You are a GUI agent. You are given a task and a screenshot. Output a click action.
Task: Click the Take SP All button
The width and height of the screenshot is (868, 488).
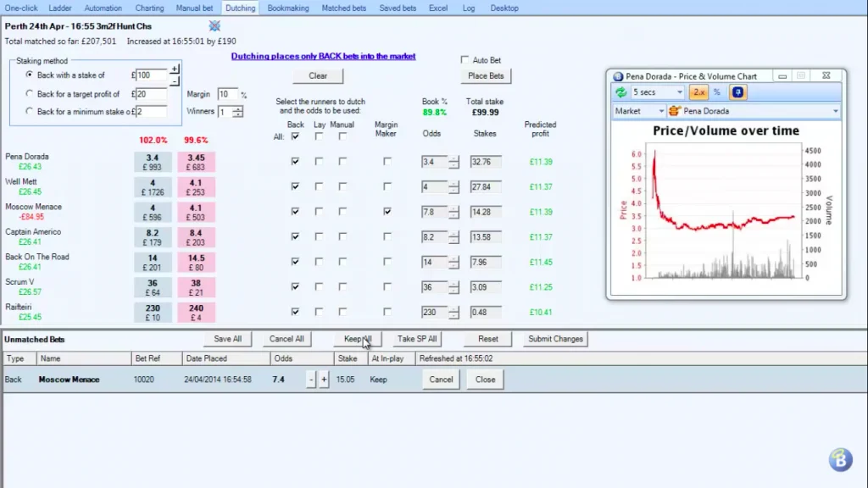(417, 339)
